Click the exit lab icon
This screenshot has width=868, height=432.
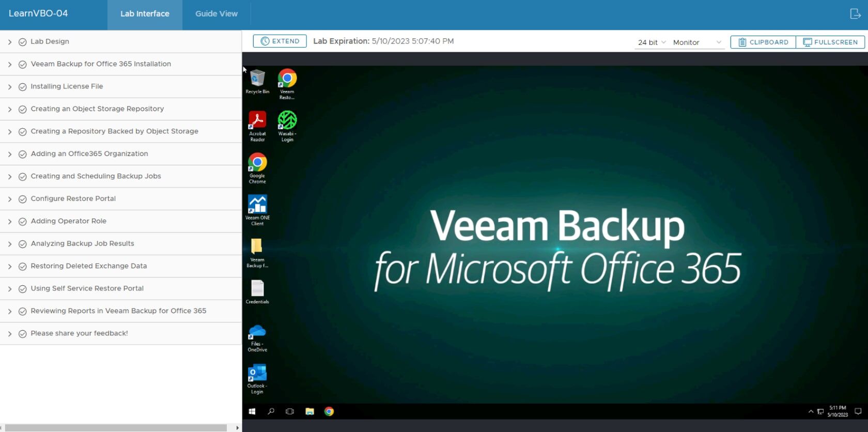coord(856,13)
